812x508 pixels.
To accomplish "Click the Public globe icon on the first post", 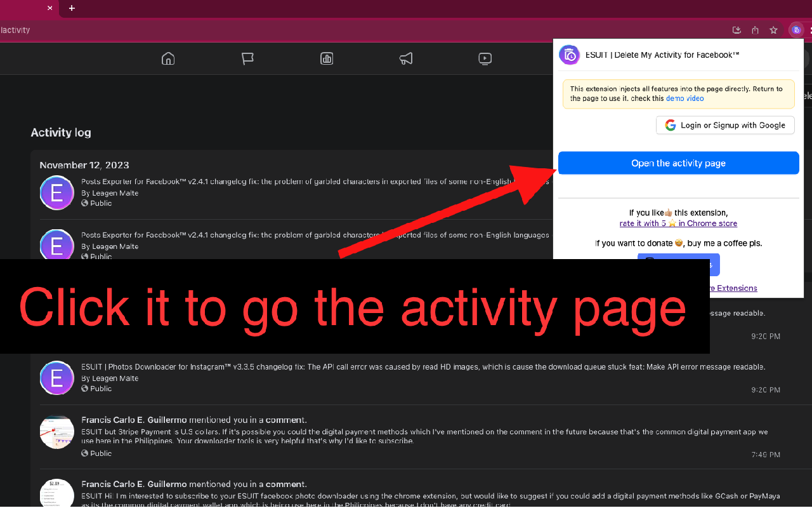I will click(x=84, y=203).
